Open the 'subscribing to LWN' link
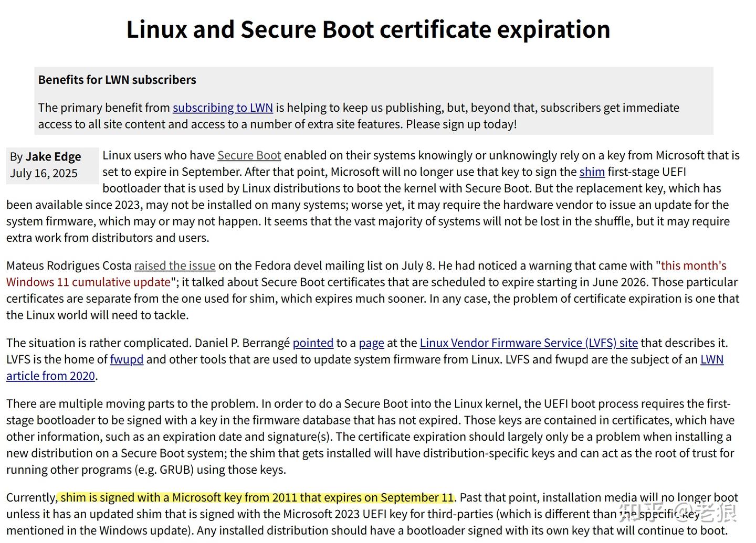The height and width of the screenshot is (543, 756). [223, 108]
